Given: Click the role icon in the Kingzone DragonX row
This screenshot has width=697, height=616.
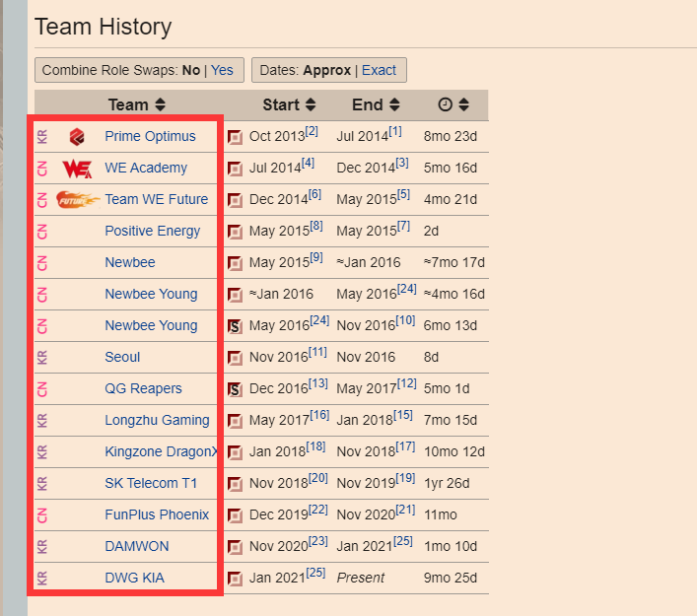Looking at the screenshot, I should click(236, 452).
